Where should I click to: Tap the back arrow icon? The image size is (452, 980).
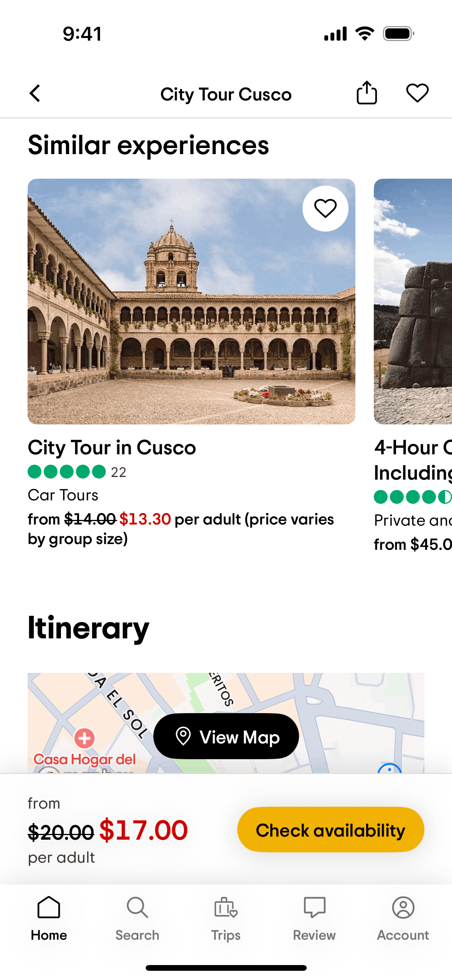35,94
